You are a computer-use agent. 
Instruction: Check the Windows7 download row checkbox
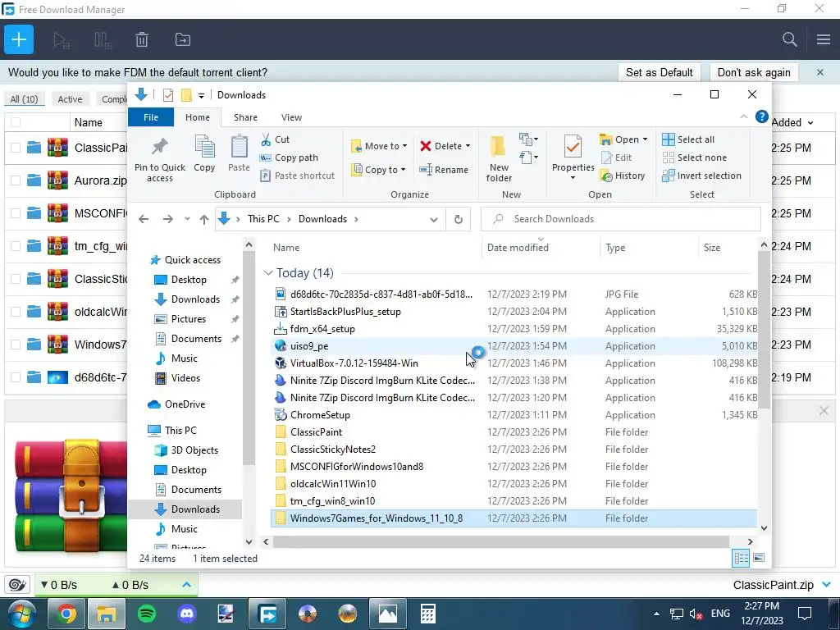tap(16, 345)
